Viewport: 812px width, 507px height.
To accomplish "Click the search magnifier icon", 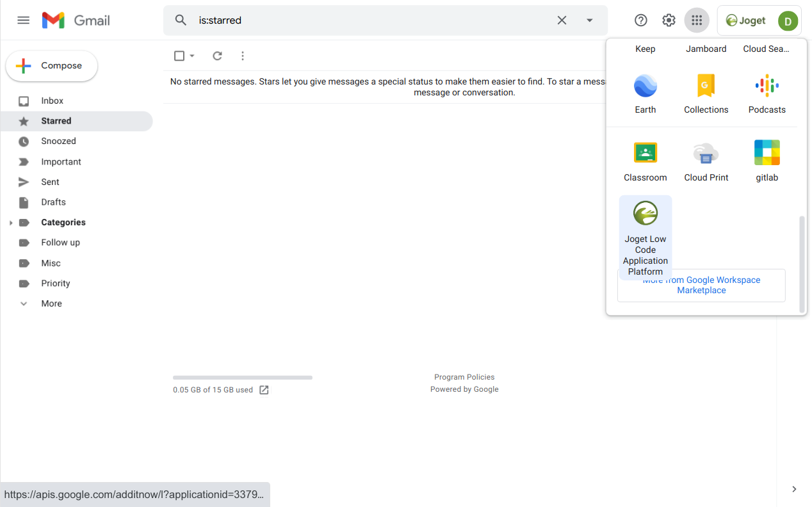I will point(181,20).
